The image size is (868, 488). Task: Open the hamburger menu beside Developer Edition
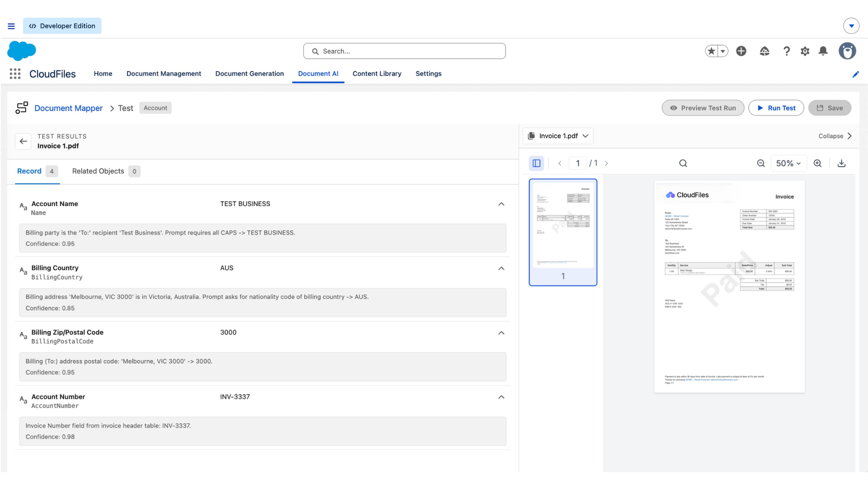click(11, 26)
